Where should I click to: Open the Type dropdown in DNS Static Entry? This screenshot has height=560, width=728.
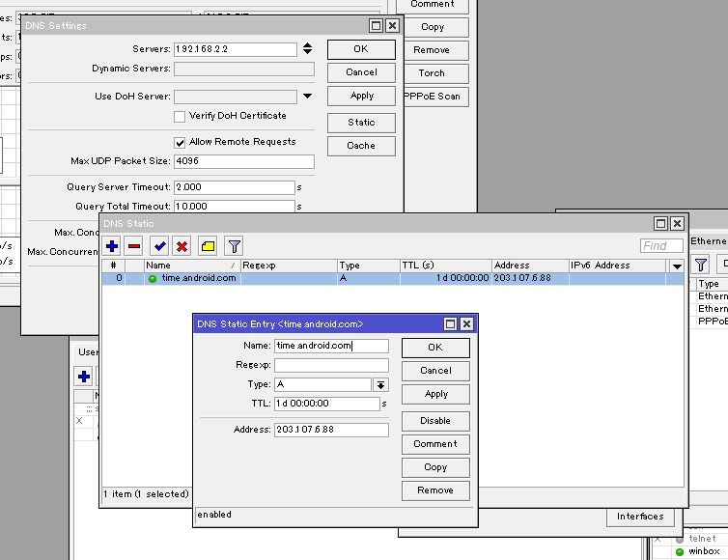(x=380, y=384)
